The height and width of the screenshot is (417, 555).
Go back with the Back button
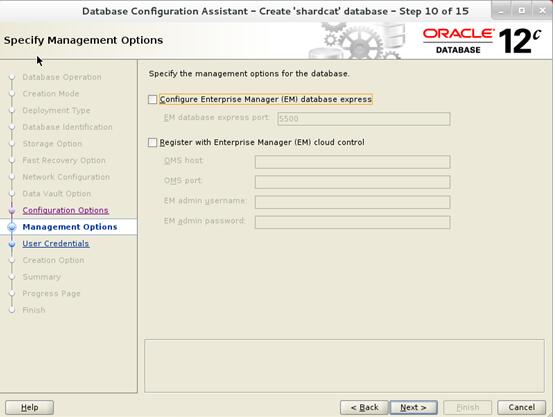tap(365, 407)
